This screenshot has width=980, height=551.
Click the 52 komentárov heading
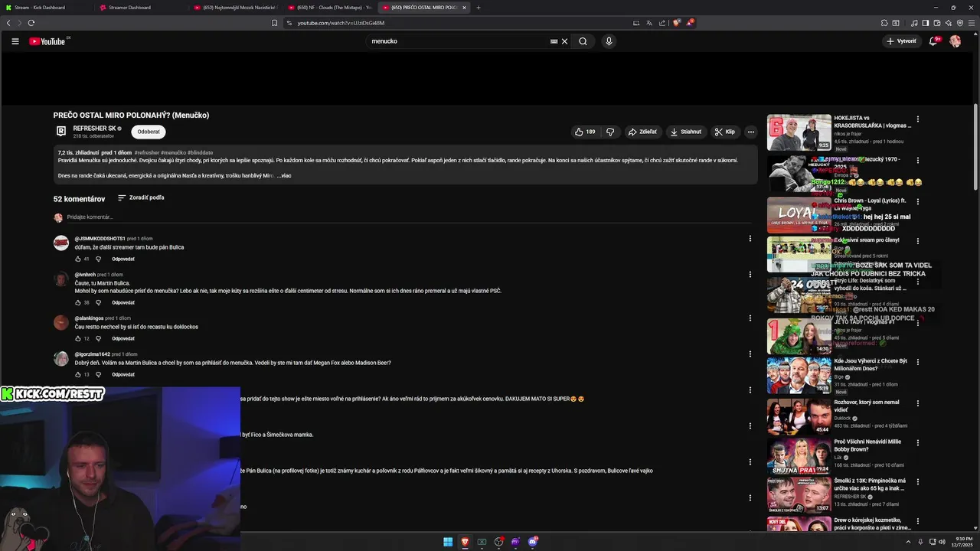click(x=79, y=199)
